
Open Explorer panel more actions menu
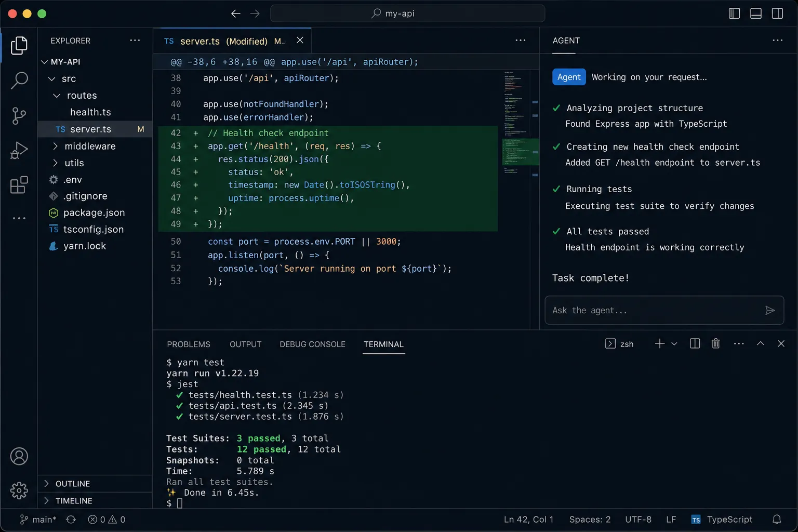click(x=135, y=41)
